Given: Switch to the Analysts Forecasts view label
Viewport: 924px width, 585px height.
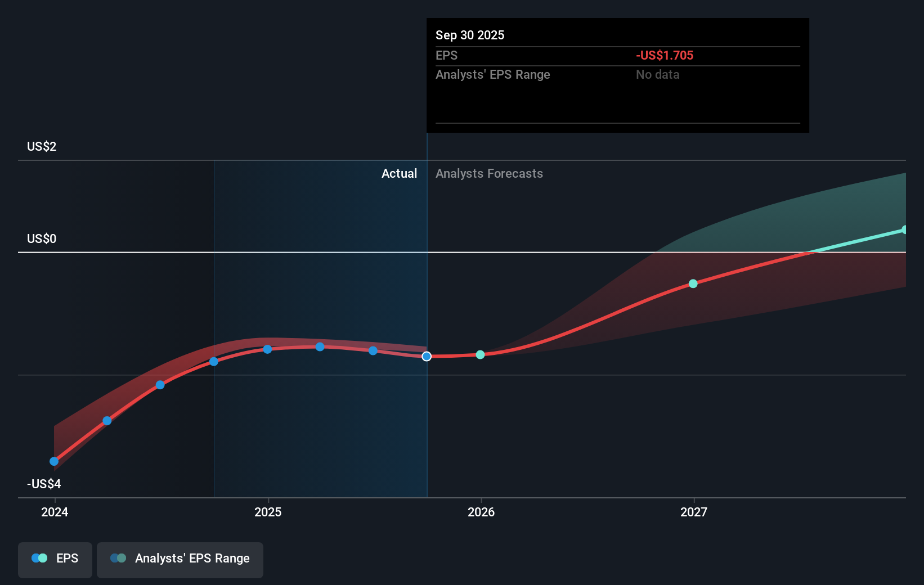Looking at the screenshot, I should coord(489,173).
